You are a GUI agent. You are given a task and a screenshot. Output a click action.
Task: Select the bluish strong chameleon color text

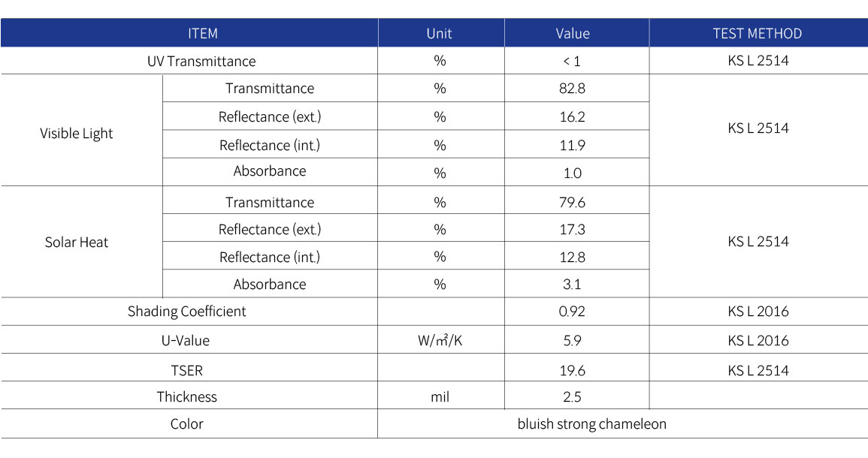[x=591, y=424]
